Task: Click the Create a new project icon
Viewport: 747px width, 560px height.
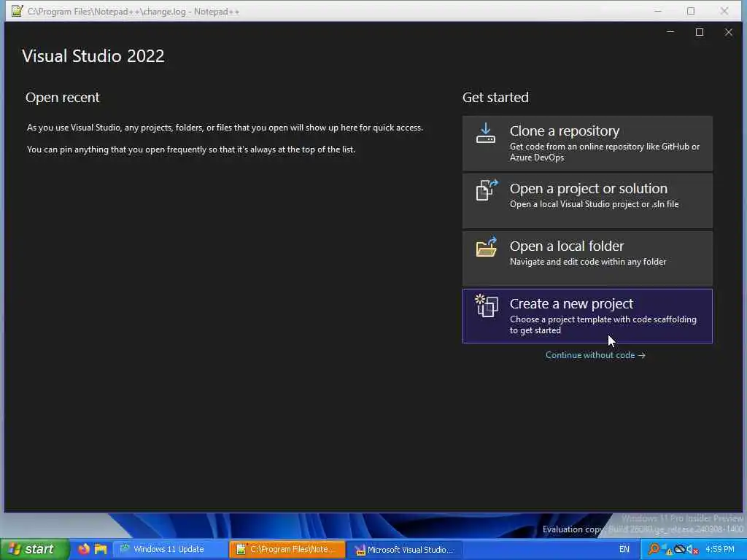Action: (487, 306)
